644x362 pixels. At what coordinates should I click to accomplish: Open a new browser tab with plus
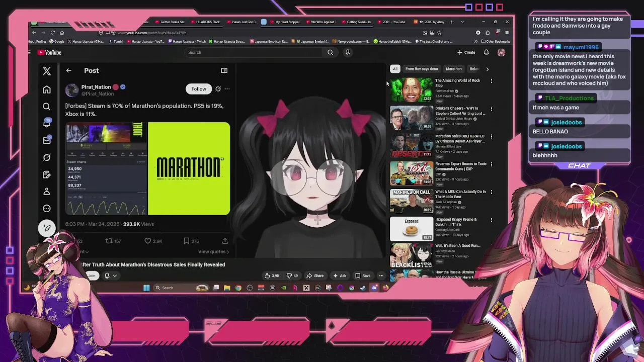coord(452,22)
